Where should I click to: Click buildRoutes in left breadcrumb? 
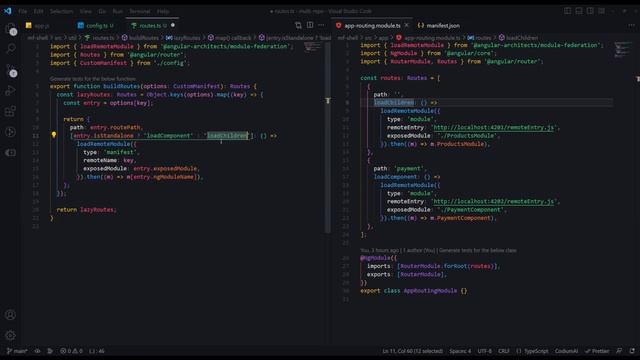coord(144,38)
